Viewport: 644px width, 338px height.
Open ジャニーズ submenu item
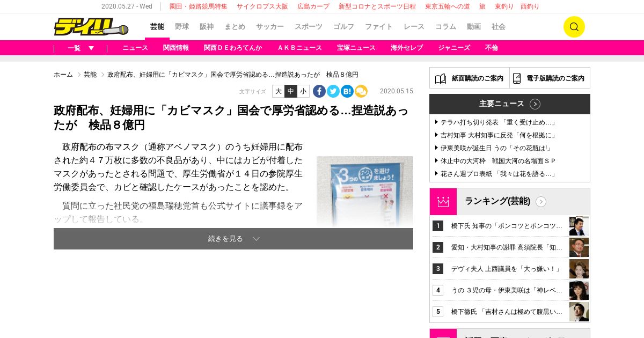(x=454, y=48)
